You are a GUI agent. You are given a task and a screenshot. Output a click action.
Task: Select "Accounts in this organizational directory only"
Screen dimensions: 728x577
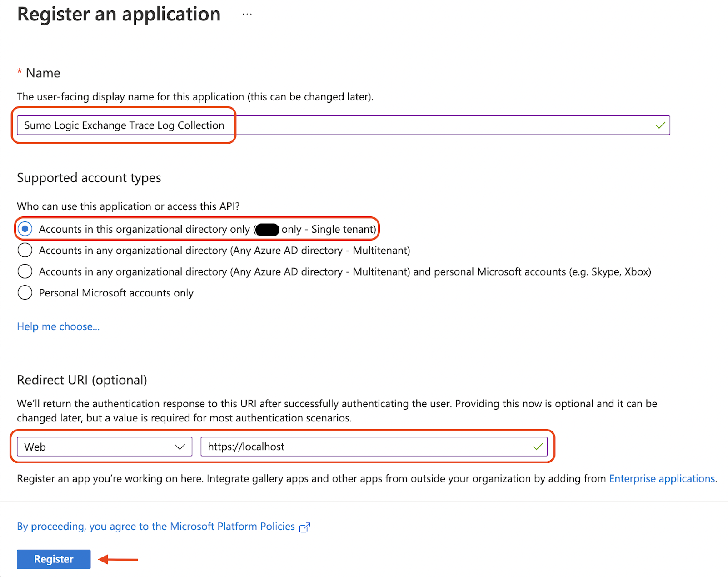click(x=25, y=229)
